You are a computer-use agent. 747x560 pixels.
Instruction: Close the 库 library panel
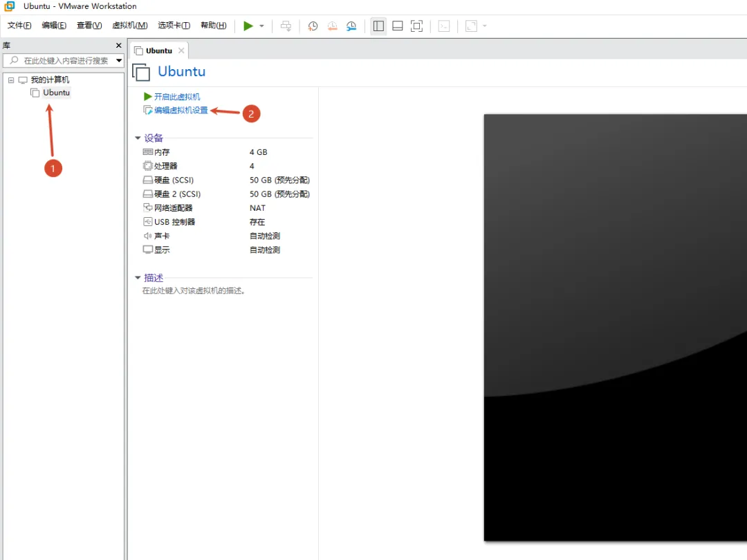pos(119,45)
